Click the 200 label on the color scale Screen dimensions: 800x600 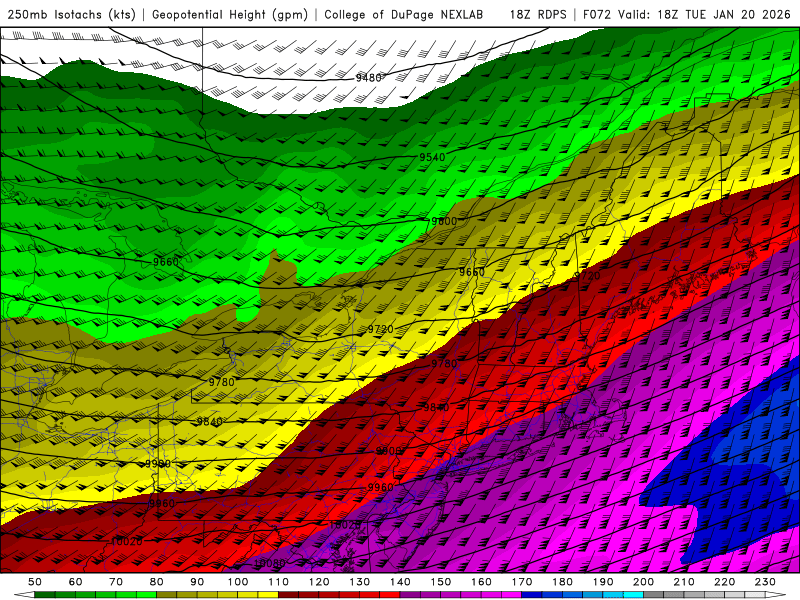643,582
